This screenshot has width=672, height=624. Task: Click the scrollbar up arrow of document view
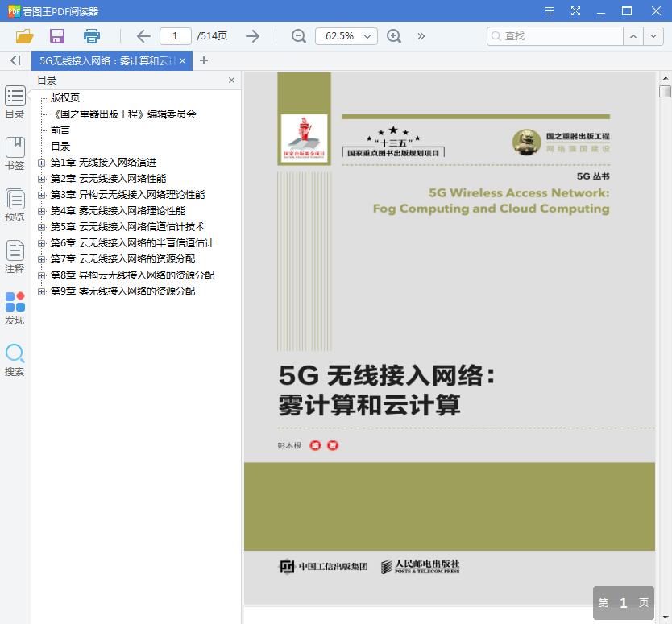[x=665, y=77]
